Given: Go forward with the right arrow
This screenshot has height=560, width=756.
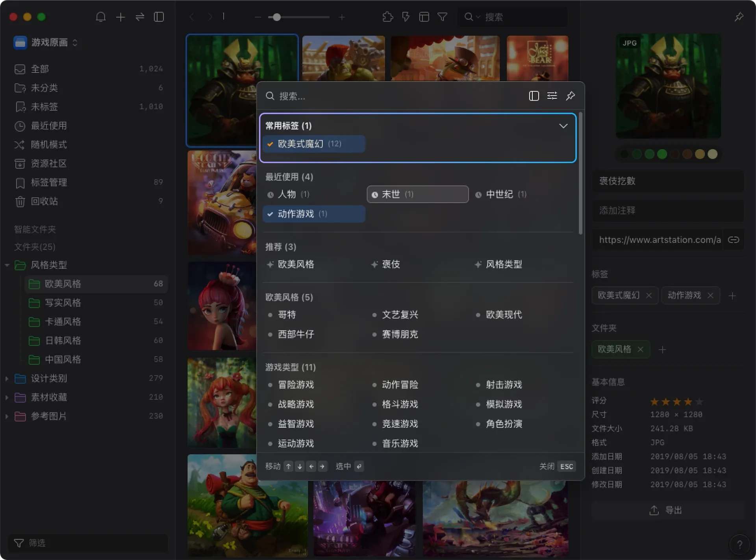Looking at the screenshot, I should [210, 17].
